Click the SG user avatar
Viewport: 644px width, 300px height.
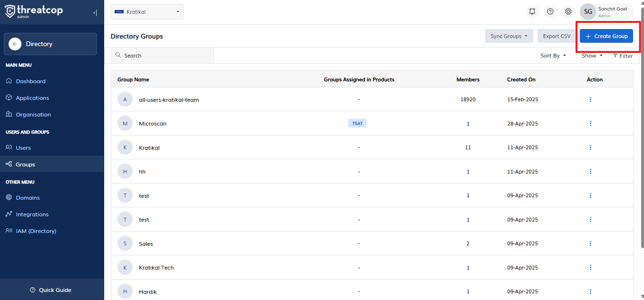click(x=588, y=11)
